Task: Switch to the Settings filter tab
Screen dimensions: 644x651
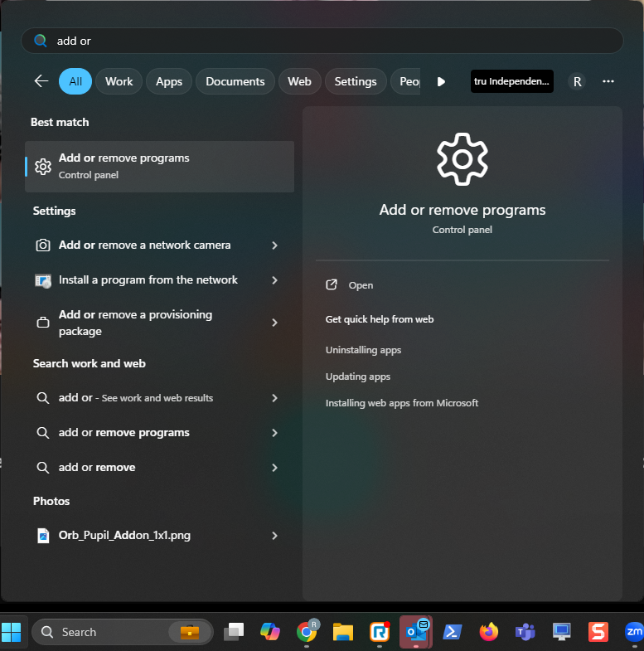Action: tap(356, 81)
